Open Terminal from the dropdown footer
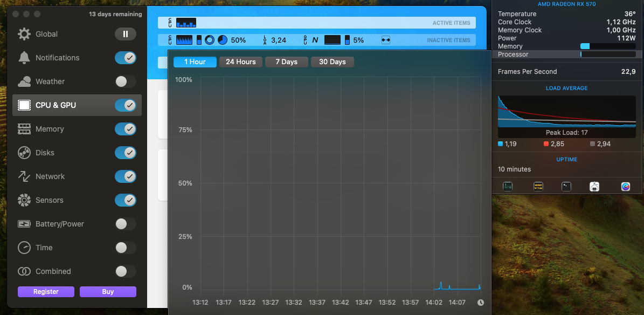 click(566, 187)
